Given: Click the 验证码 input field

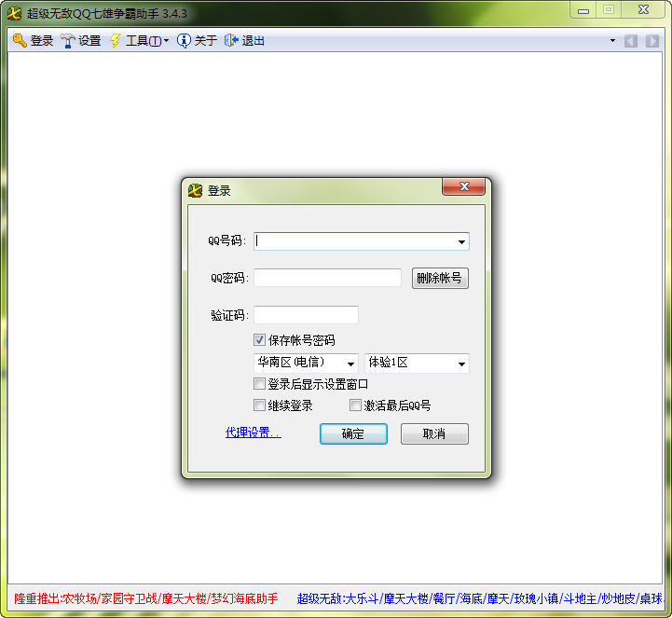Looking at the screenshot, I should click(x=306, y=315).
